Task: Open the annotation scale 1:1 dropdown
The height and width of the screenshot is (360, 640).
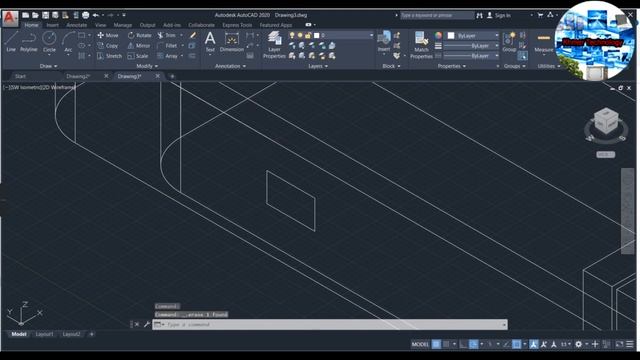Action: [566, 344]
